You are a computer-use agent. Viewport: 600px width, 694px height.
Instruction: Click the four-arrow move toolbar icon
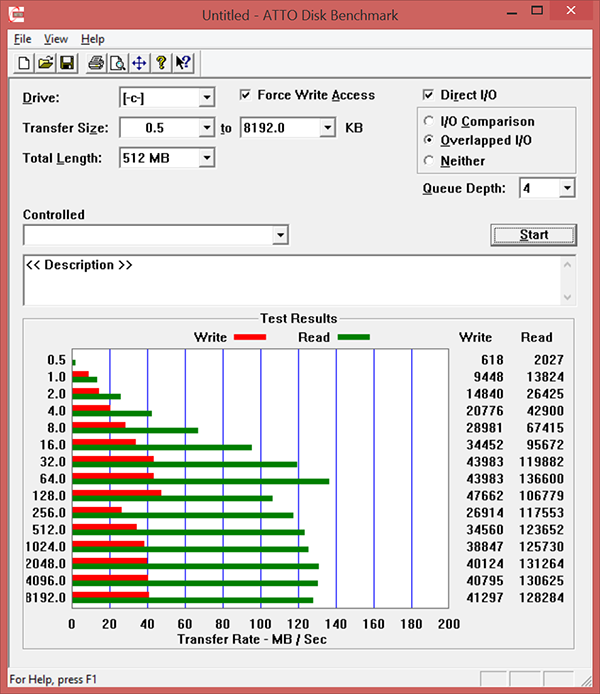(x=139, y=63)
